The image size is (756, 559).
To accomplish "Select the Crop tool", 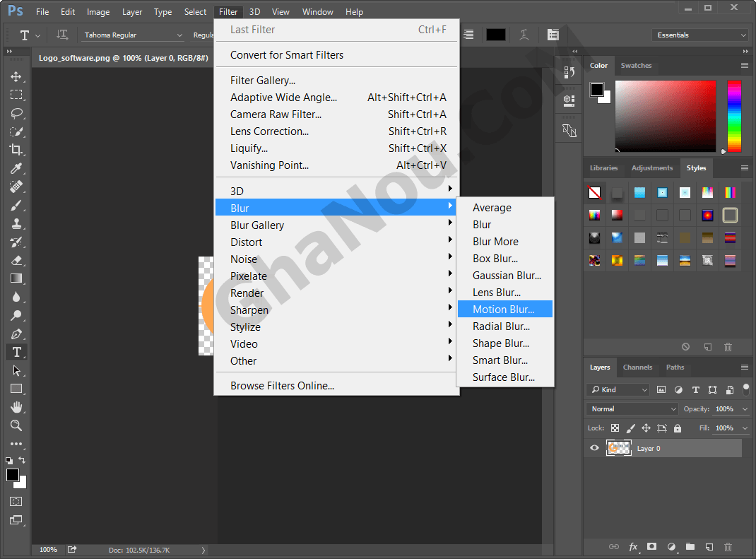I will point(16,150).
